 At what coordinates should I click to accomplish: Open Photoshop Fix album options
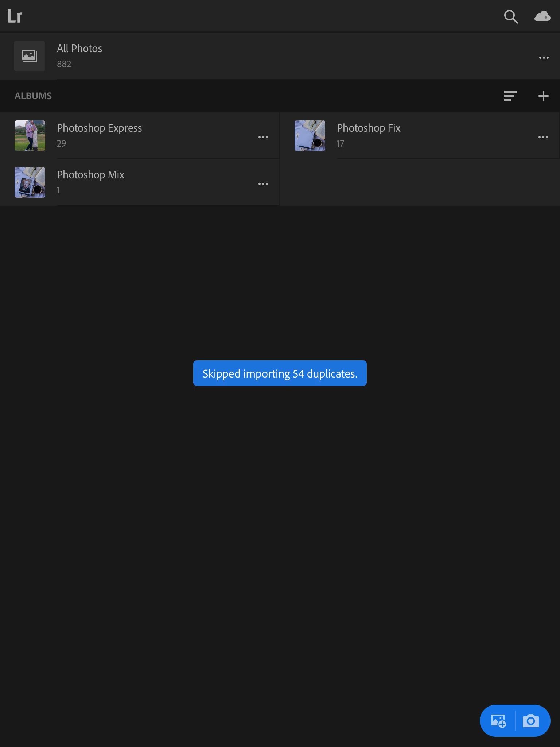pos(543,137)
